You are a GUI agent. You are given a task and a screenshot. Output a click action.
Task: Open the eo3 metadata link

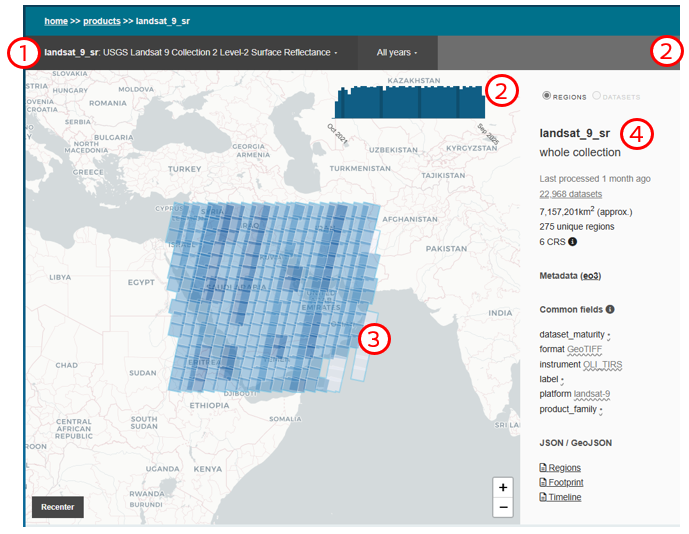(x=591, y=276)
